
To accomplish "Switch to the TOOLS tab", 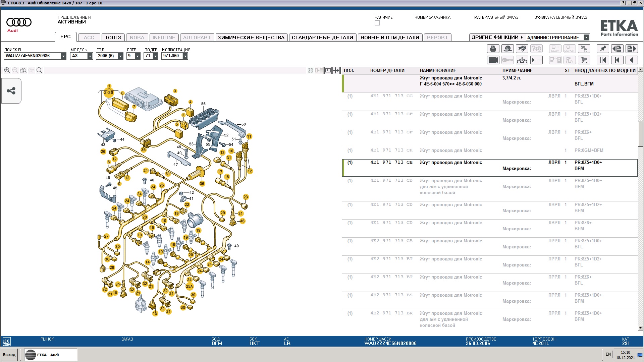I will tap(113, 38).
